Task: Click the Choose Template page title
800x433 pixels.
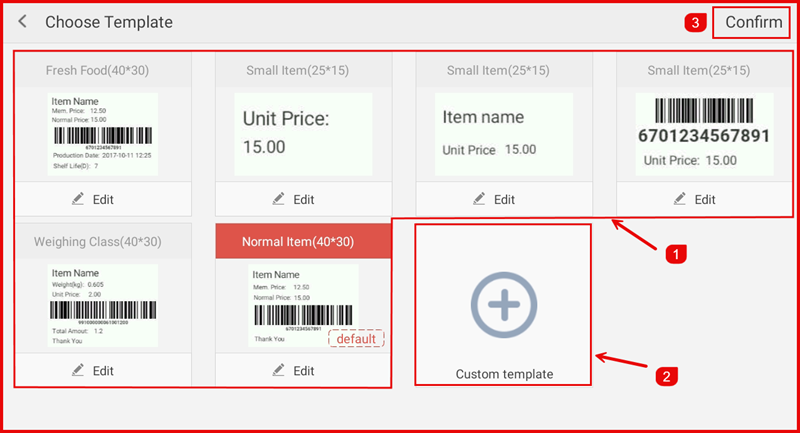Action: click(x=109, y=22)
